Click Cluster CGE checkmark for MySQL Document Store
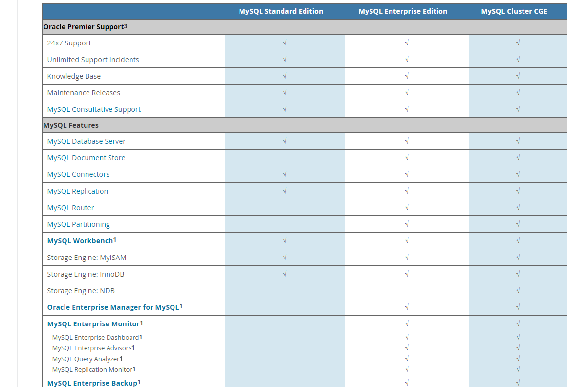This screenshot has width=588, height=387. click(x=518, y=158)
